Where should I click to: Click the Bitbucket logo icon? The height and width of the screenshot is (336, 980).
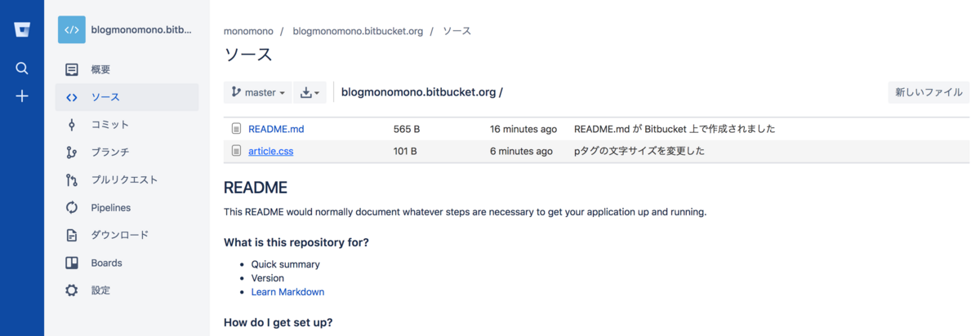(22, 30)
